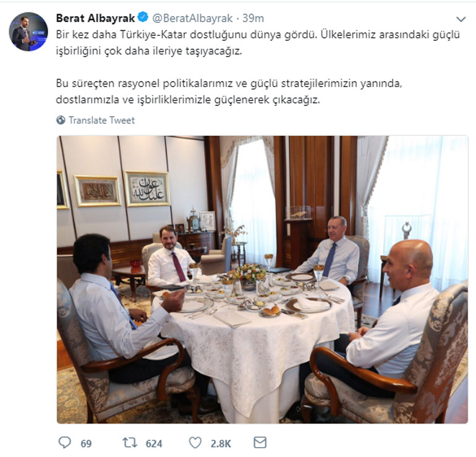Click the reply speech bubble icon
Viewport: 476px width, 457px height.
click(x=64, y=443)
